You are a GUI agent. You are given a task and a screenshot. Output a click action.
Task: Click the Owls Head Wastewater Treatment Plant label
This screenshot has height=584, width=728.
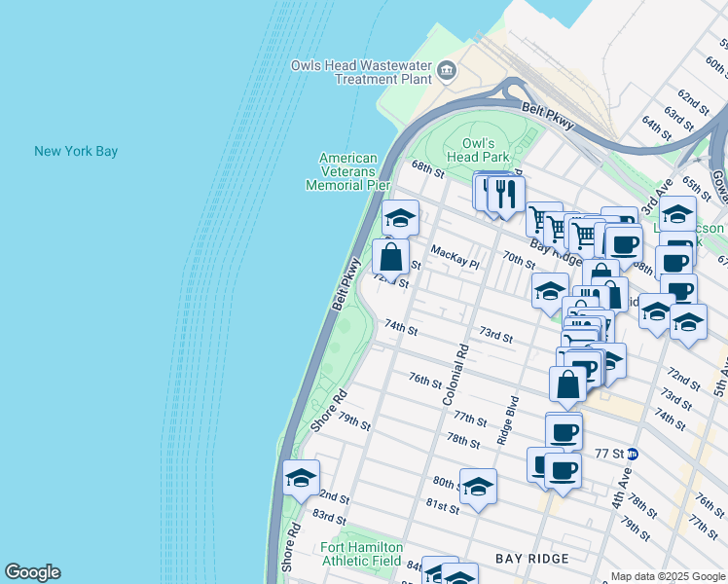pyautogui.click(x=361, y=72)
